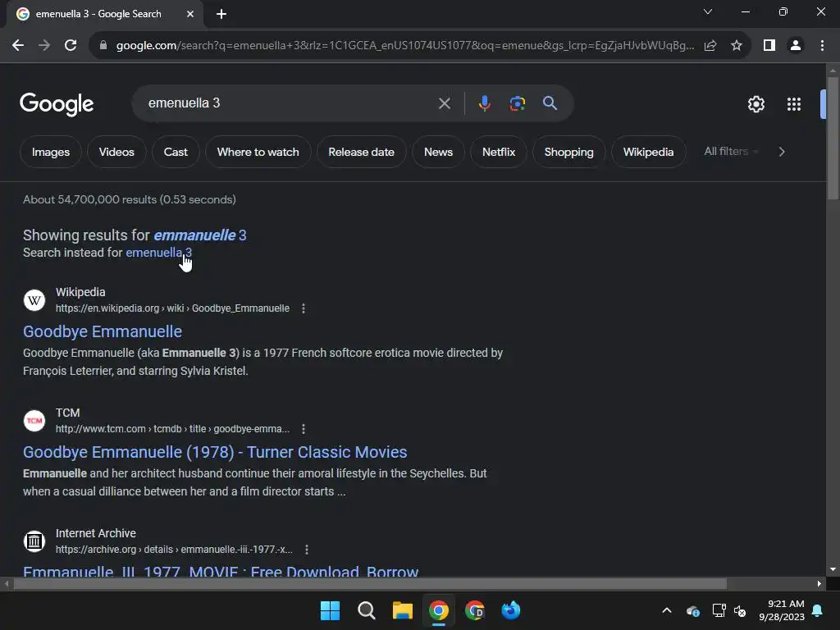This screenshot has width=840, height=630.
Task: Switch to the Images filter
Action: tap(50, 152)
